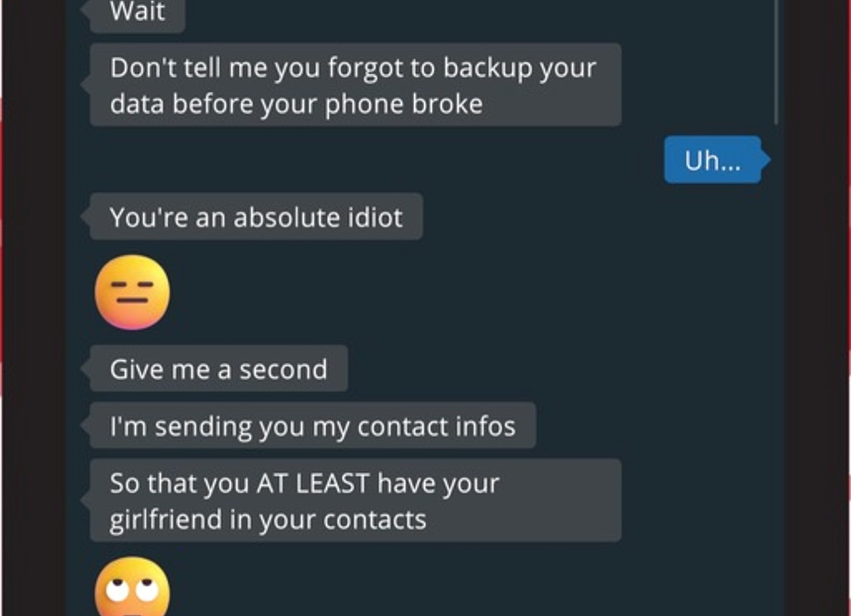Click the "Wait" message bubble
The height and width of the screenshot is (616, 851).
[137, 13]
